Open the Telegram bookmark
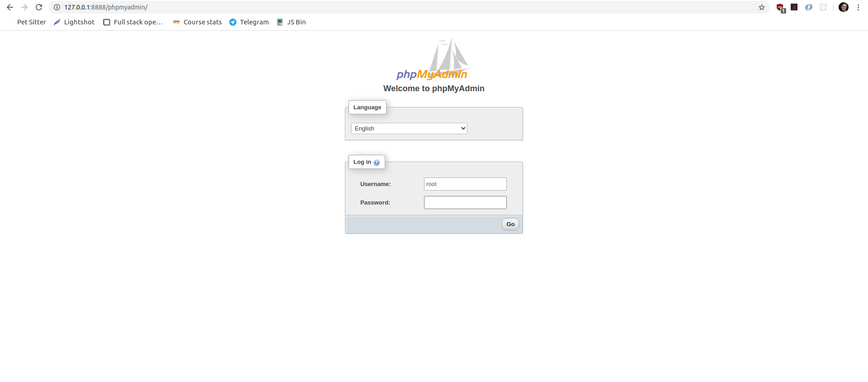 pyautogui.click(x=249, y=22)
